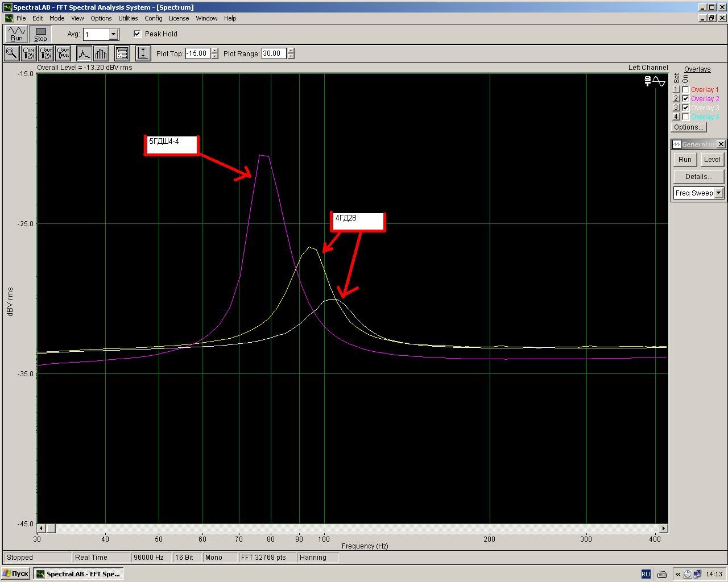Click the generator Details... button
728x582 pixels.
coord(698,177)
